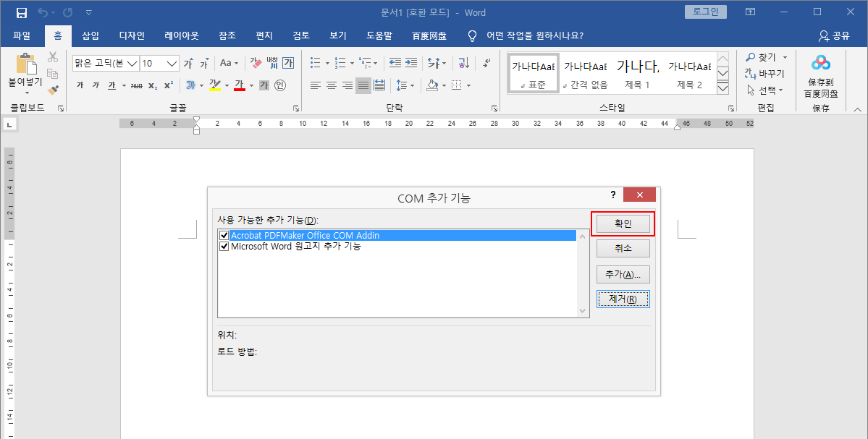Center align the text

332,85
